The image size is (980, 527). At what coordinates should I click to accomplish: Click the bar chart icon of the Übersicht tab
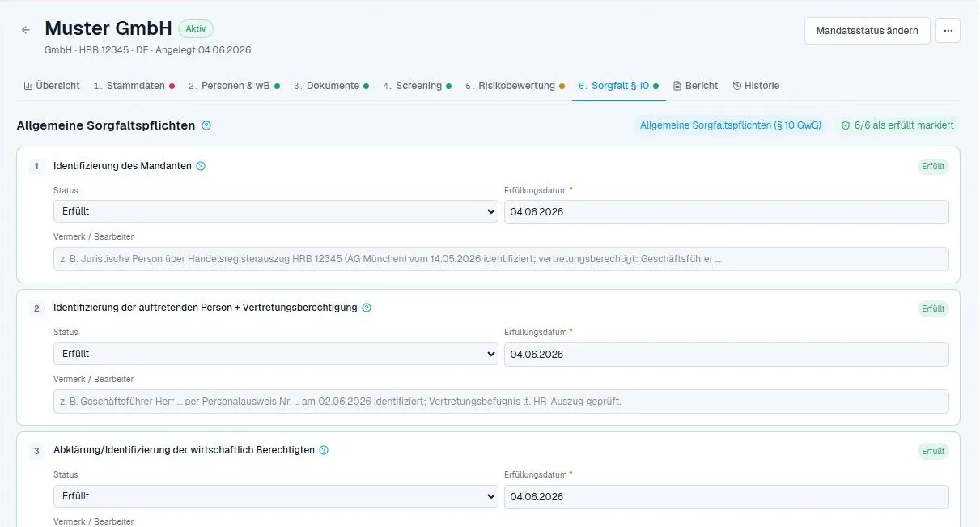point(28,86)
